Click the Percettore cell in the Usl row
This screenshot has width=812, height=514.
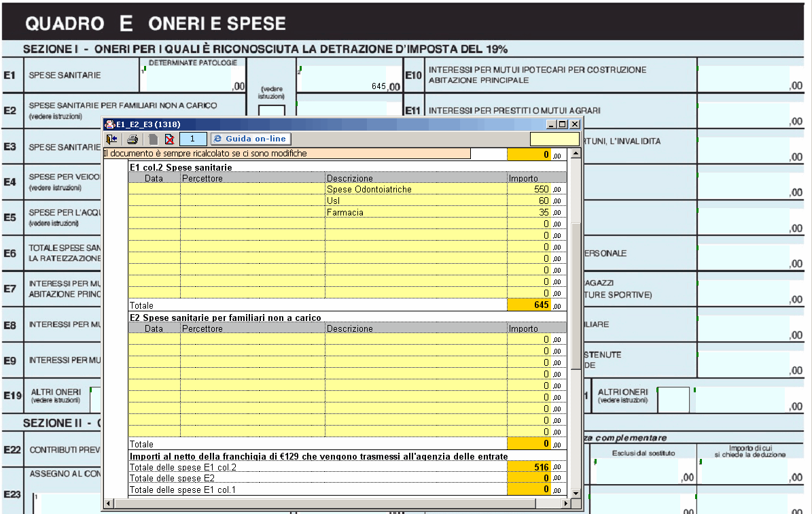(253, 201)
